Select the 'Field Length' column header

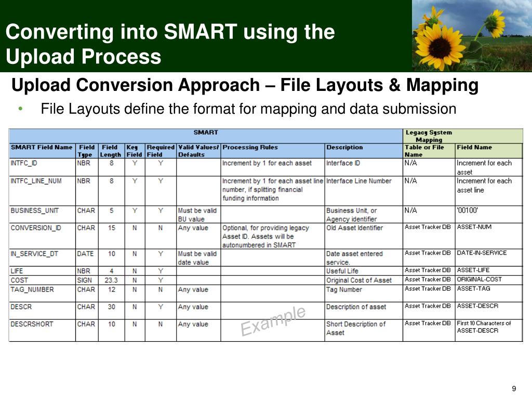coord(111,151)
